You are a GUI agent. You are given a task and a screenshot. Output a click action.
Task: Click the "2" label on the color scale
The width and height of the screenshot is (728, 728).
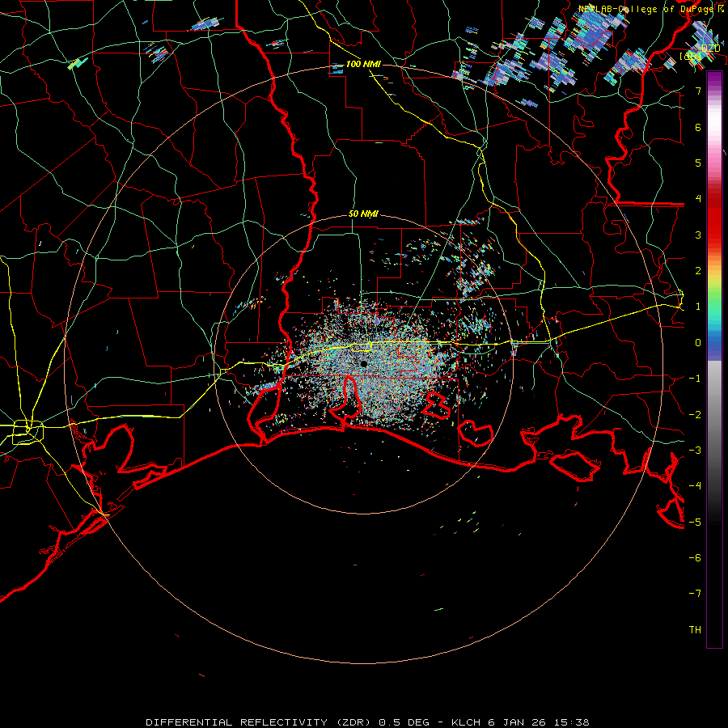pos(698,271)
